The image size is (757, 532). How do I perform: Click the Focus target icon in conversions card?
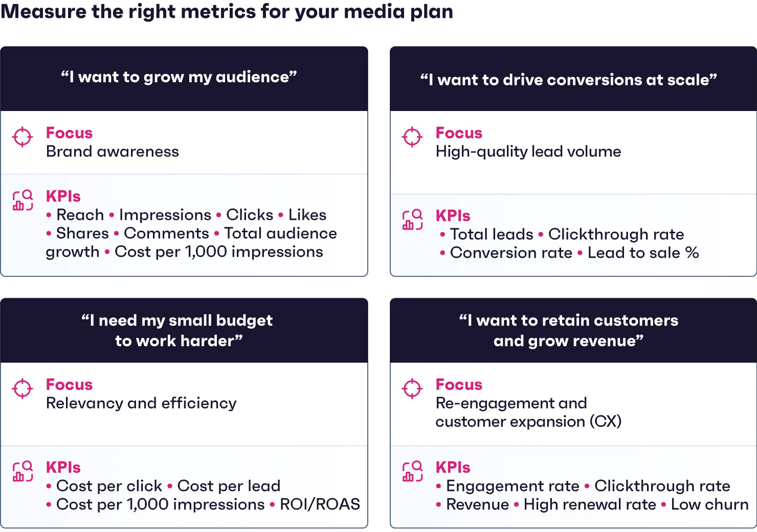(x=412, y=137)
